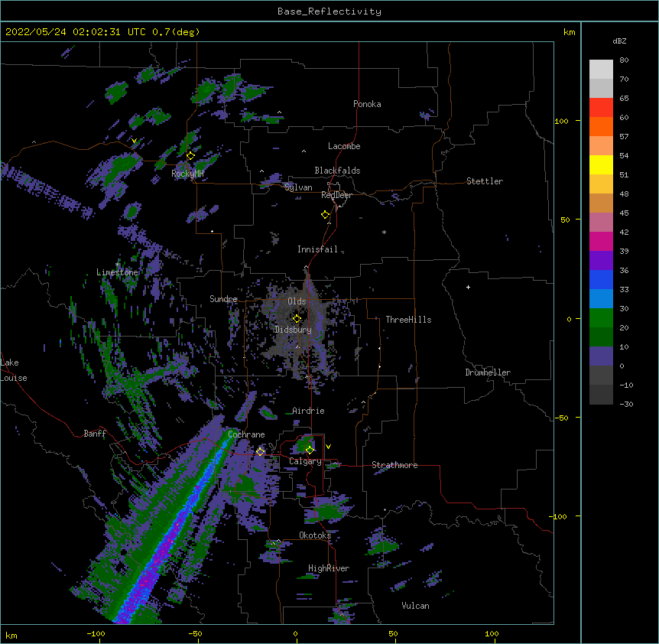659x644 pixels.
Task: Click the dBZ legend heading
Action: pyautogui.click(x=619, y=41)
